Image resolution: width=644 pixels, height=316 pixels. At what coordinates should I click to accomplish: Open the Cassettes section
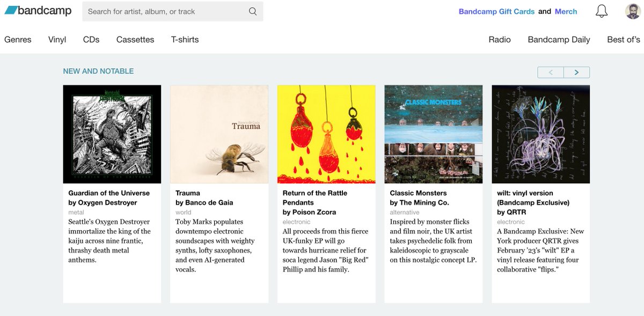[135, 40]
